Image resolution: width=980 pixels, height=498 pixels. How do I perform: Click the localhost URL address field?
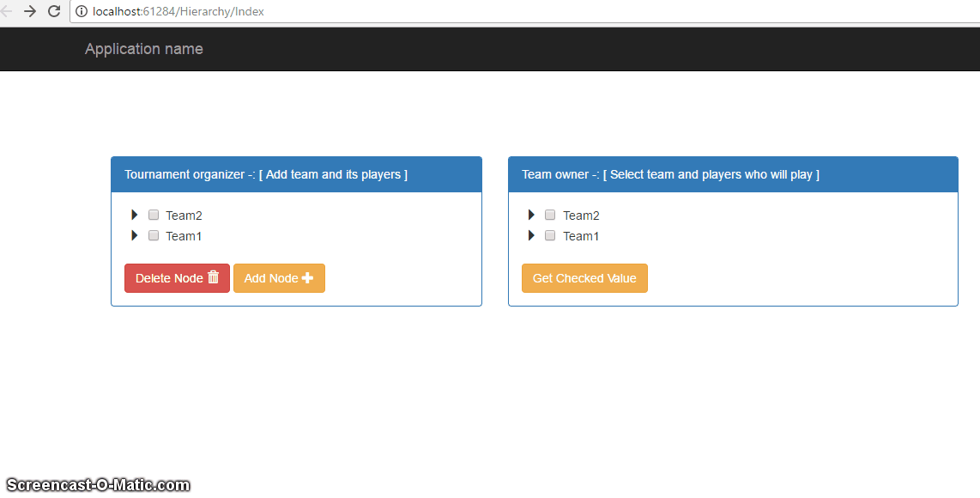525,11
